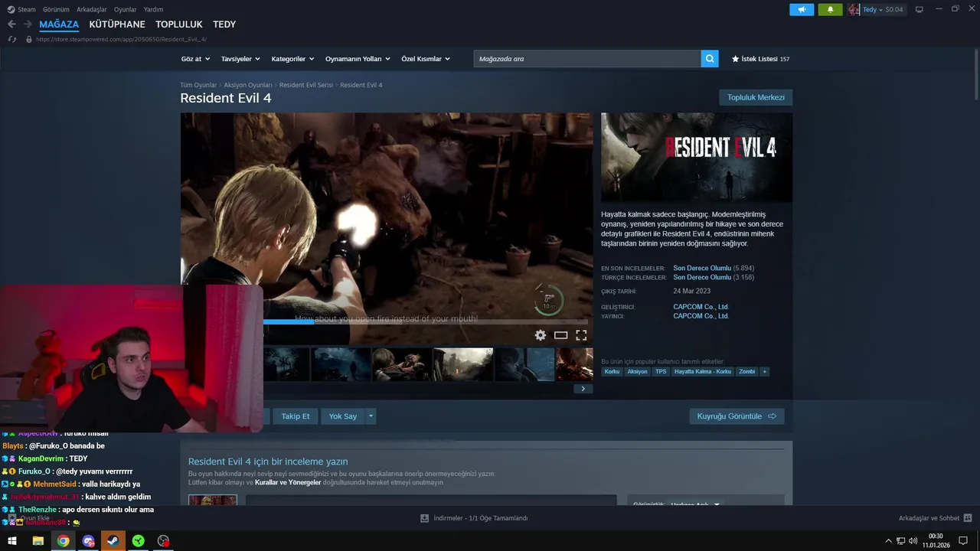This screenshot has width=980, height=551.
Task: Click the store search magnifier button
Action: pyautogui.click(x=710, y=59)
